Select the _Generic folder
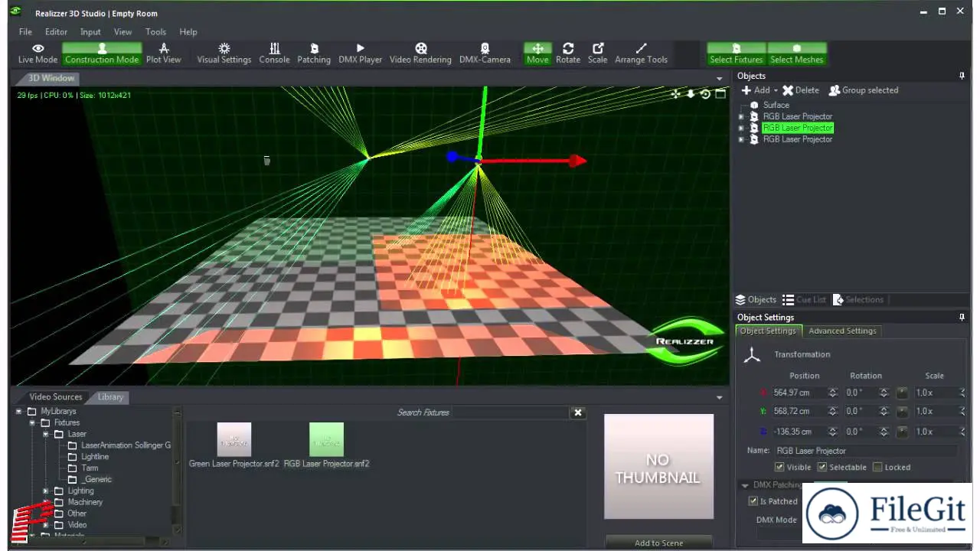 tap(96, 479)
